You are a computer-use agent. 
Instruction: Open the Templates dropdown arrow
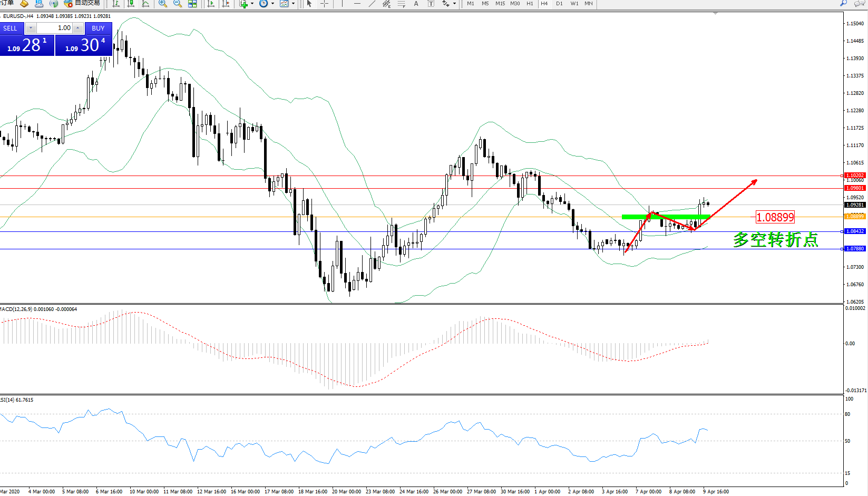[x=293, y=4]
